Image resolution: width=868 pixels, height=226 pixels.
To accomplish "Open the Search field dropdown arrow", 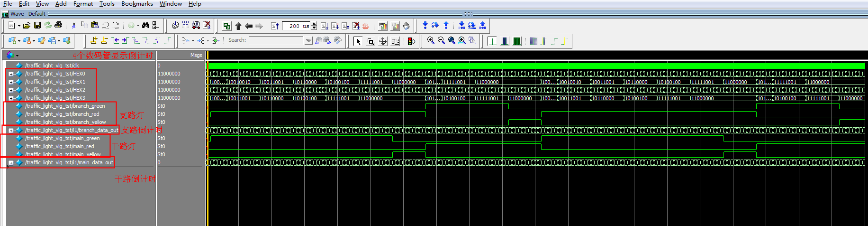I will tap(308, 41).
